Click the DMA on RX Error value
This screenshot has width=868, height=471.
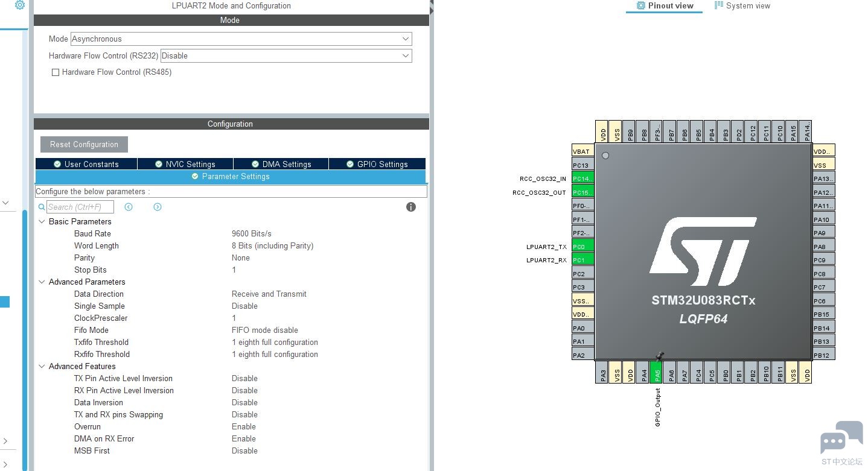(x=244, y=438)
